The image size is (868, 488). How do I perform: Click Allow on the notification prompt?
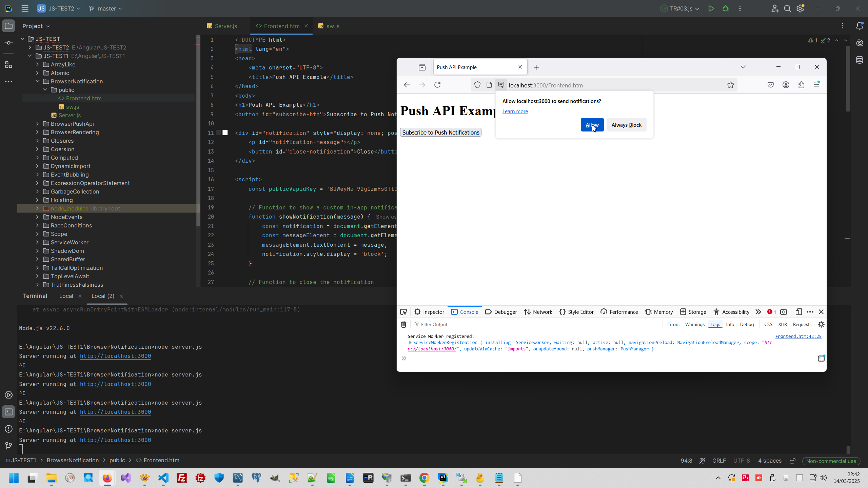[x=592, y=125]
